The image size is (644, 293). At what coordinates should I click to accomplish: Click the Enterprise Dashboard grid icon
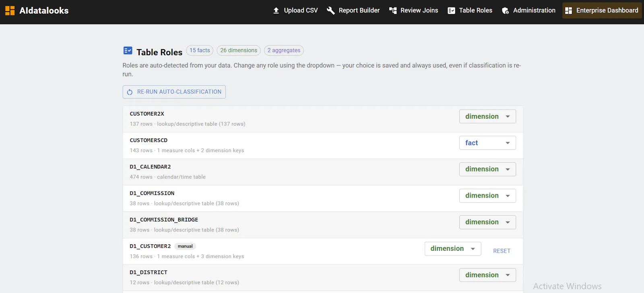click(568, 10)
